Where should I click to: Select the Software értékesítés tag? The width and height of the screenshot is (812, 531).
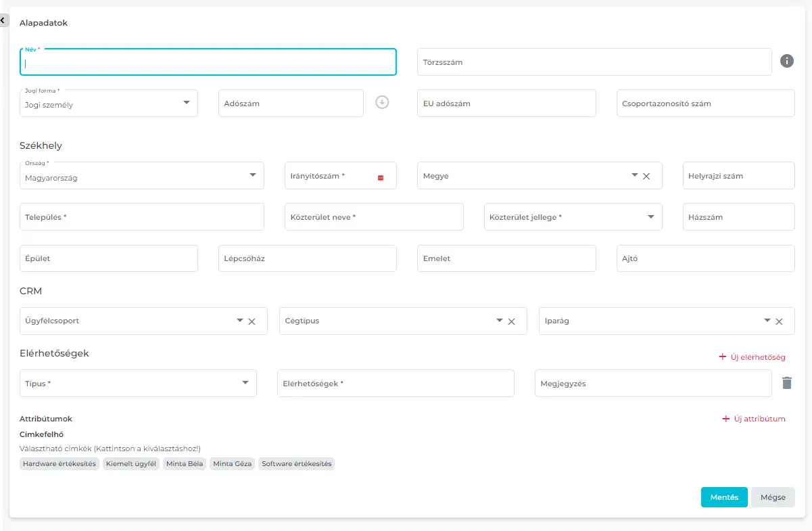(296, 464)
